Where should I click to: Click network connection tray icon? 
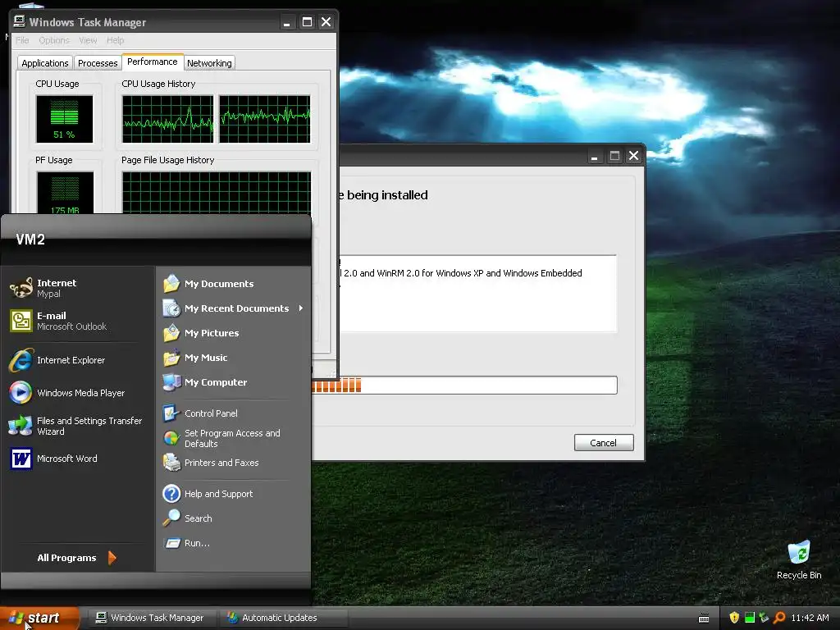[x=764, y=618]
